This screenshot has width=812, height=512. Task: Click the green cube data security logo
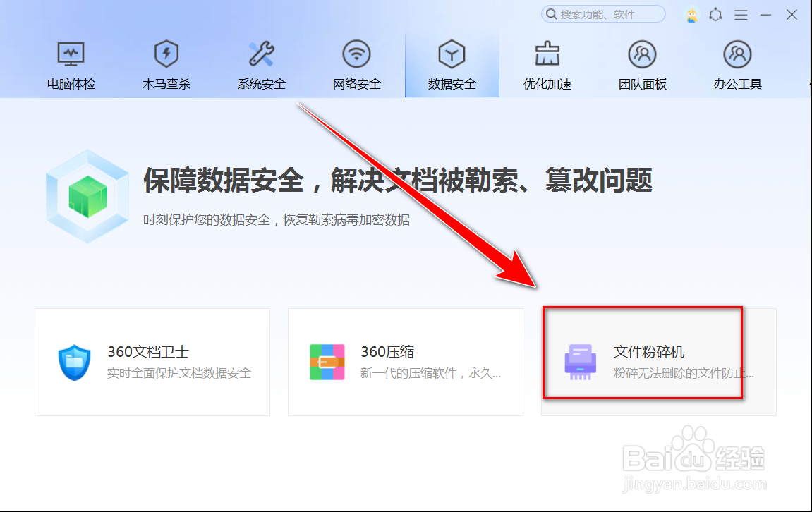(x=87, y=196)
